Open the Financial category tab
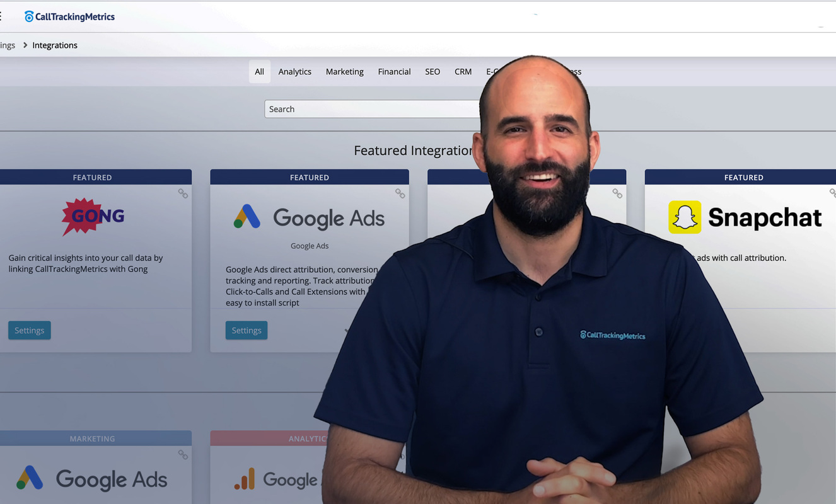This screenshot has height=504, width=836. tap(394, 71)
